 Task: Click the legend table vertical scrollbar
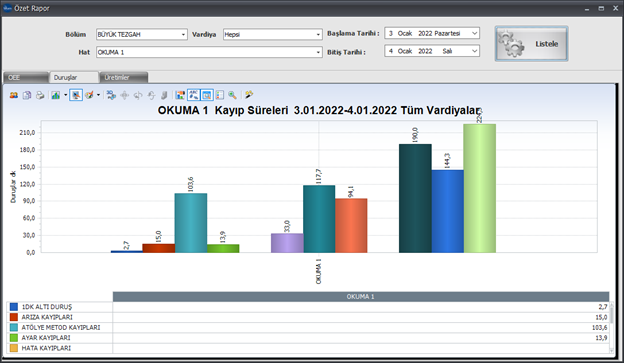pos(612,327)
